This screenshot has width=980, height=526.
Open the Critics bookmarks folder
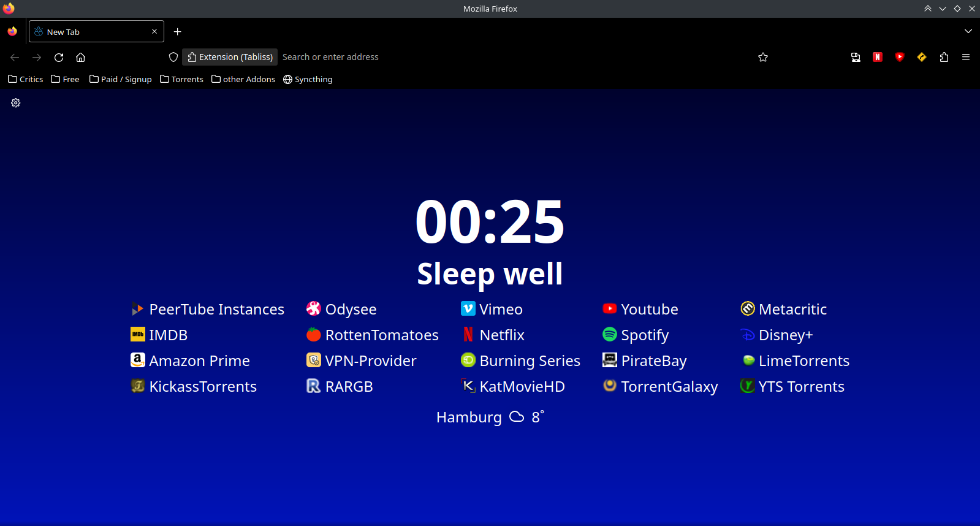click(x=26, y=79)
